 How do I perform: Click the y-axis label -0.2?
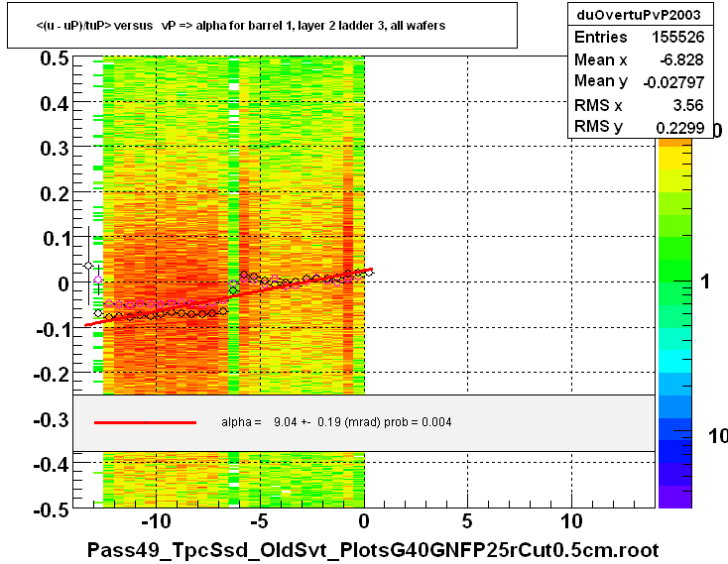point(51,375)
